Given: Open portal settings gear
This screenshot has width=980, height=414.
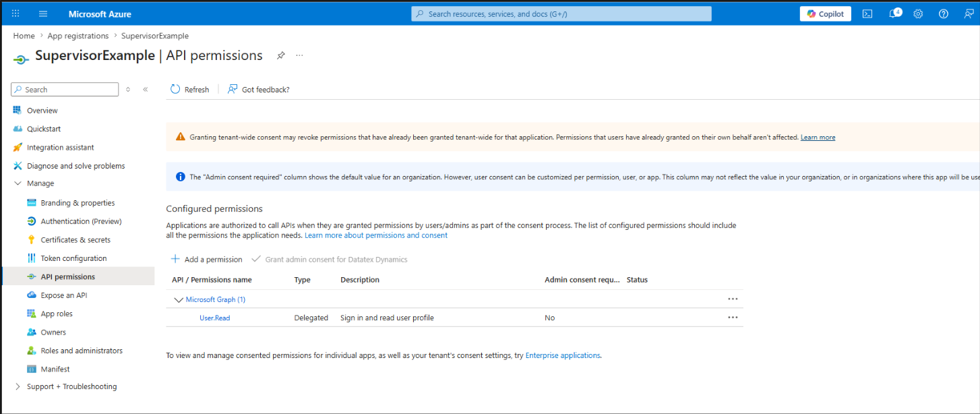Looking at the screenshot, I should point(918,13).
